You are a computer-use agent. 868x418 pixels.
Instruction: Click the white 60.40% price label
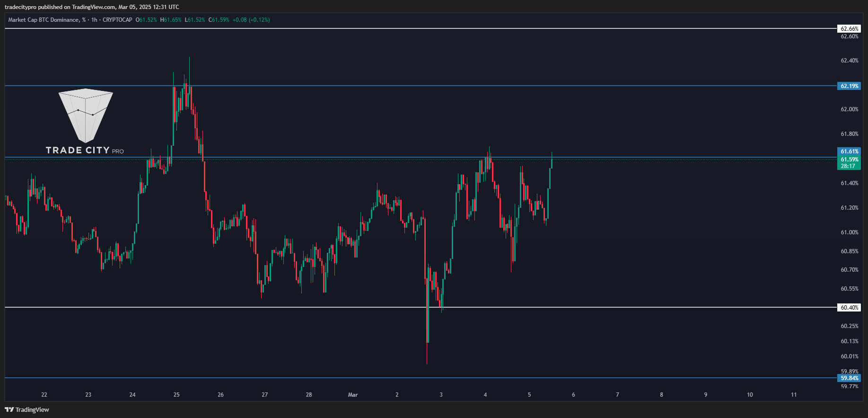point(849,308)
